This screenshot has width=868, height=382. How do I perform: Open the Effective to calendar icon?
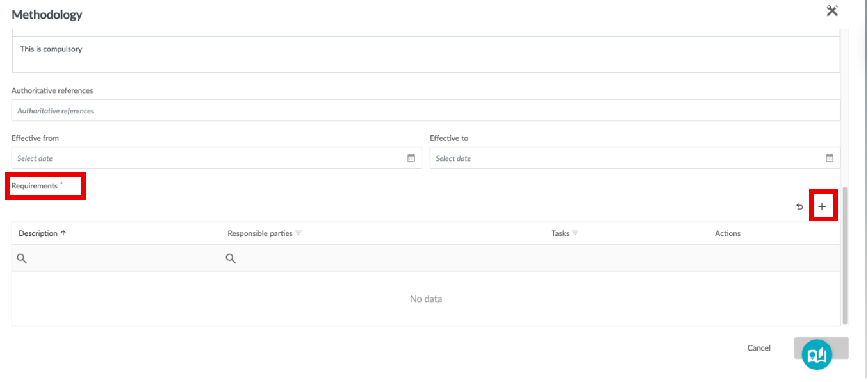tap(830, 158)
